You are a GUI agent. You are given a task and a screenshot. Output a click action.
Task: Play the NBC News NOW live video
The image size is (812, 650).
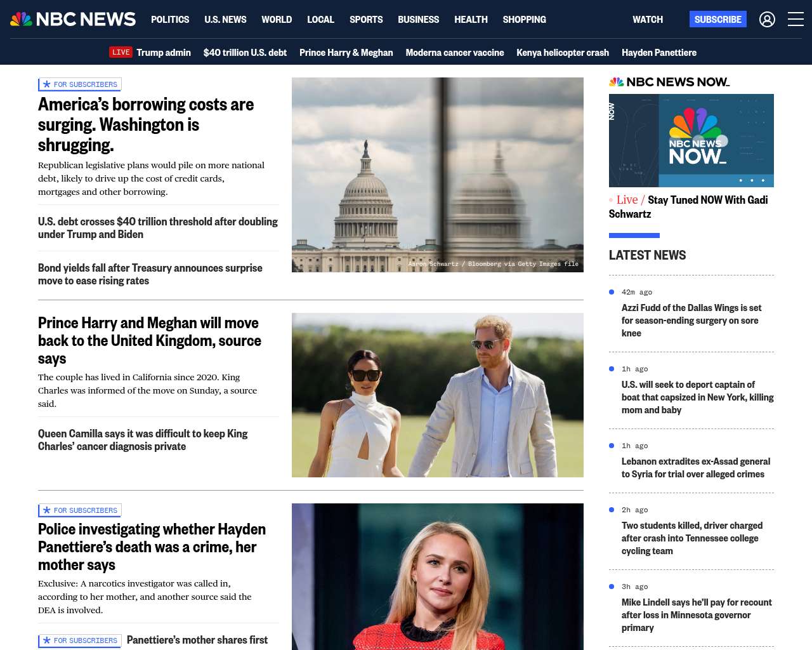coord(691,140)
